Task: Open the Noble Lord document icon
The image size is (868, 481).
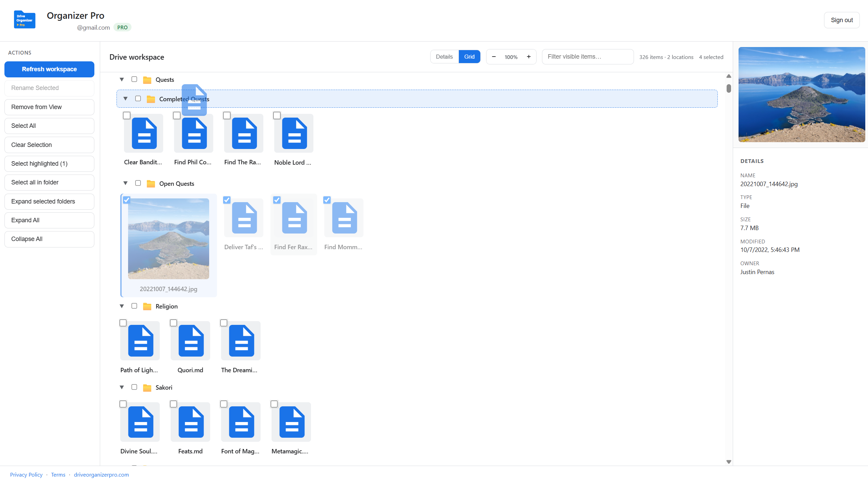Action: coord(294,133)
